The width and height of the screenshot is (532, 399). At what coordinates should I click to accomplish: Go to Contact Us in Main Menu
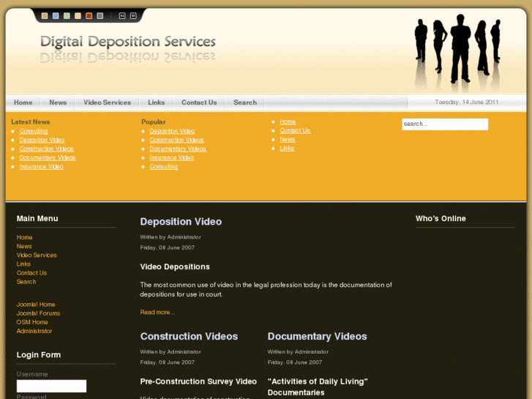point(31,272)
